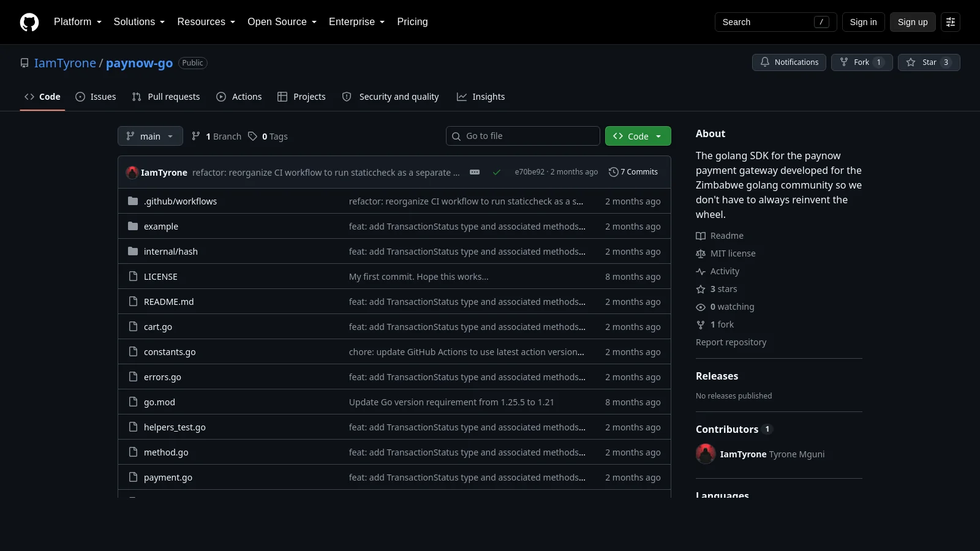Viewport: 980px width, 551px height.
Task: Click the method.go file icon
Action: click(133, 452)
